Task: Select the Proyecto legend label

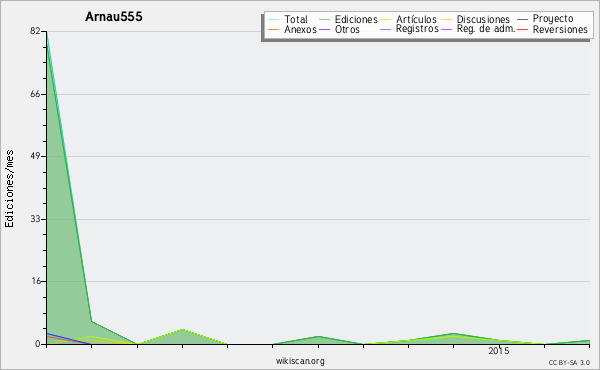Action: coord(553,19)
